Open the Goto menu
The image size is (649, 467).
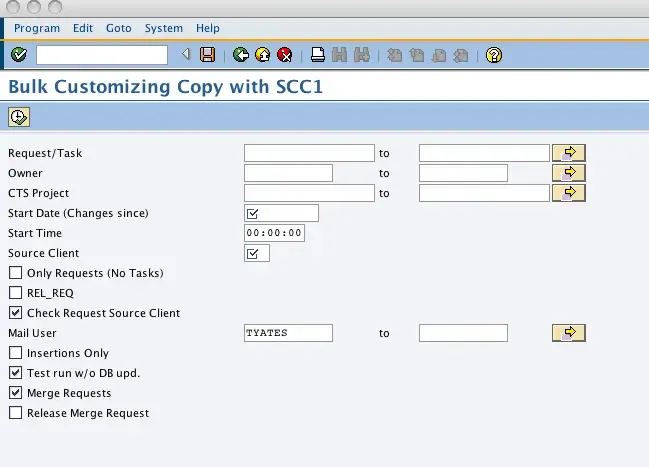coord(118,28)
